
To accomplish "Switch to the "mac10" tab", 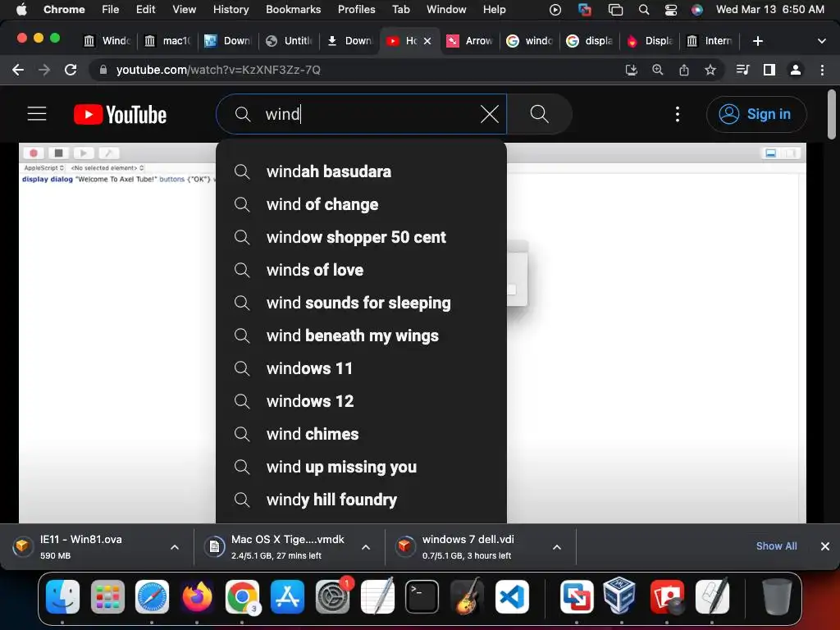I will pos(168,41).
